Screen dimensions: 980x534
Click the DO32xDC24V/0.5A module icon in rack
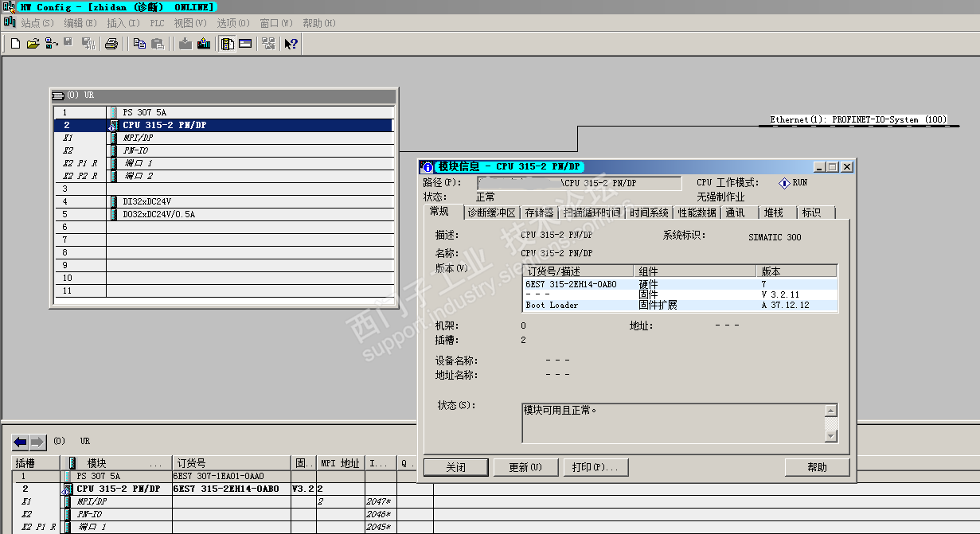(x=114, y=214)
